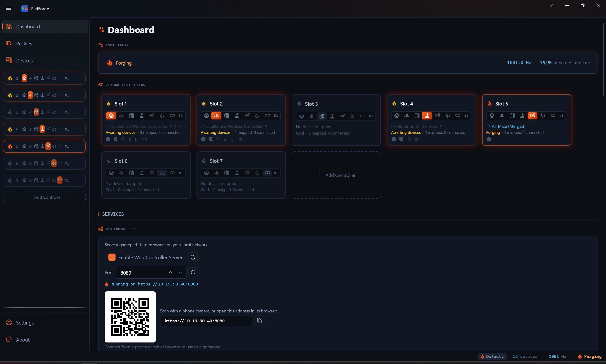
Task: Open the Profiles page
Action: pyautogui.click(x=45, y=44)
